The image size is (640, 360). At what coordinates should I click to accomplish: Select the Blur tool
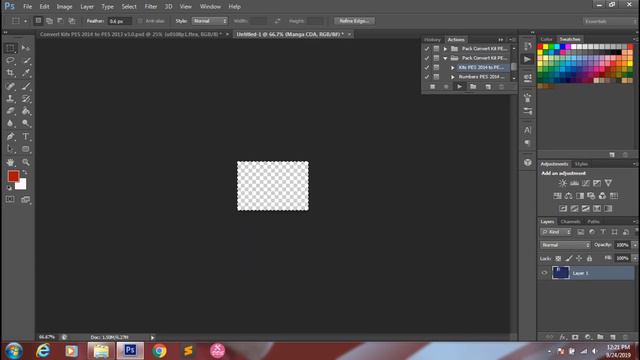11,123
